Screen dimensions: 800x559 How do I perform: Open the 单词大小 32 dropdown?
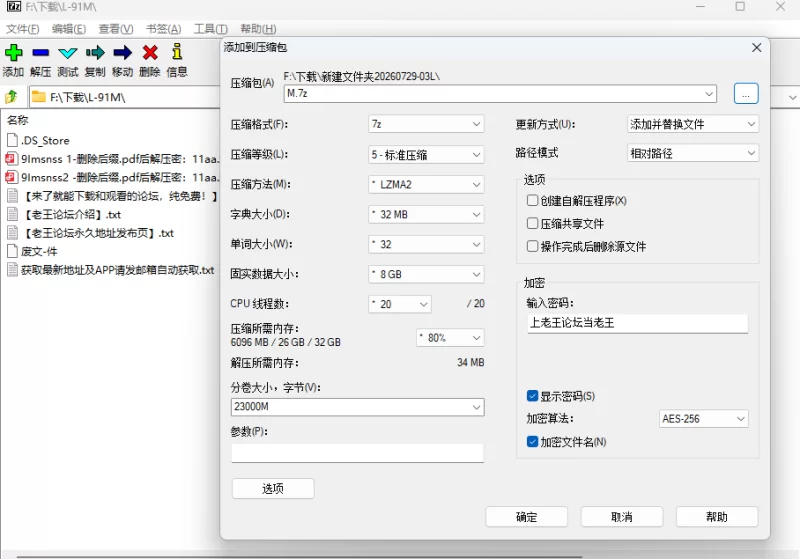(x=426, y=244)
